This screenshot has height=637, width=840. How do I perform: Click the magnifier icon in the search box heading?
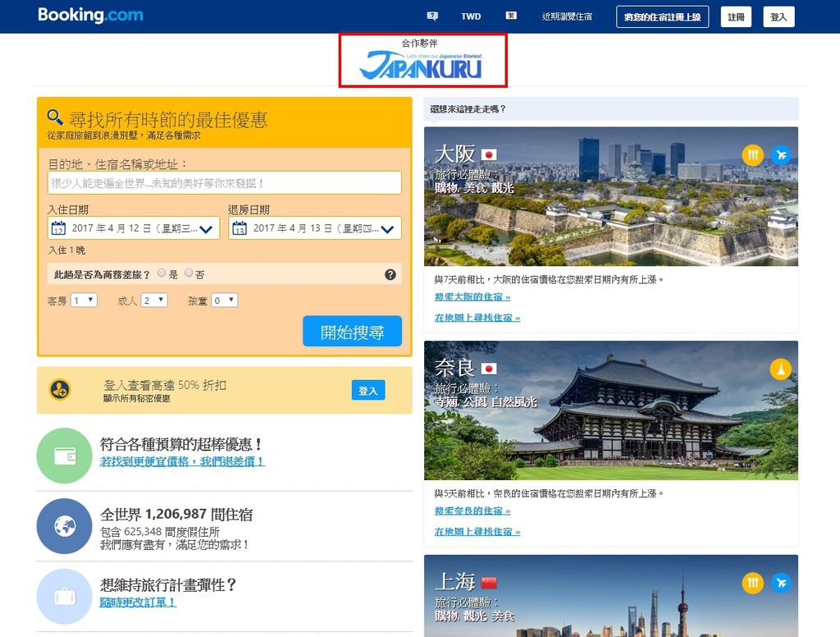coord(55,117)
